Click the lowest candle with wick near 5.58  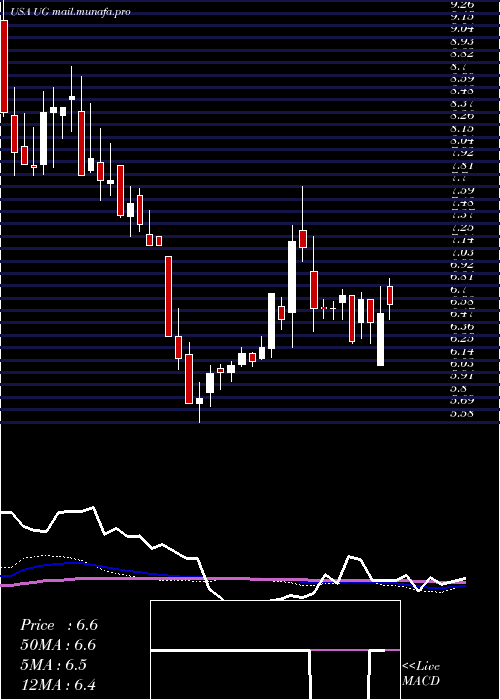click(x=199, y=401)
